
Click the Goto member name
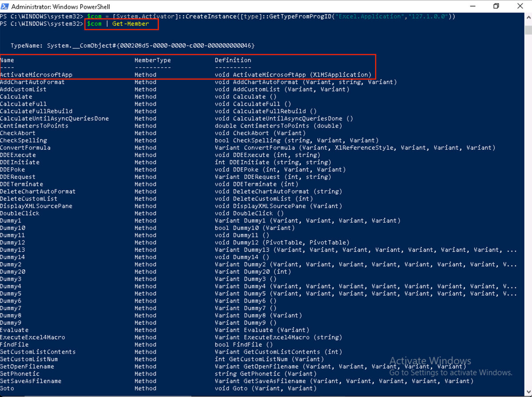(7, 389)
